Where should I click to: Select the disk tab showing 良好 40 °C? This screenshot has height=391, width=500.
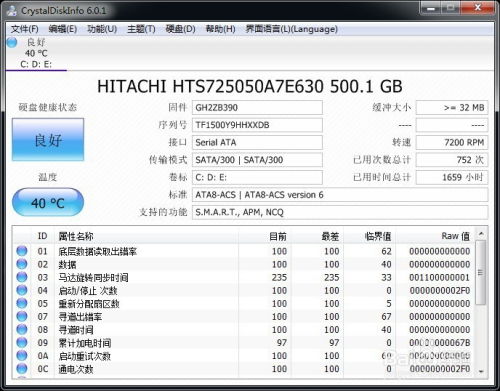coord(36,53)
